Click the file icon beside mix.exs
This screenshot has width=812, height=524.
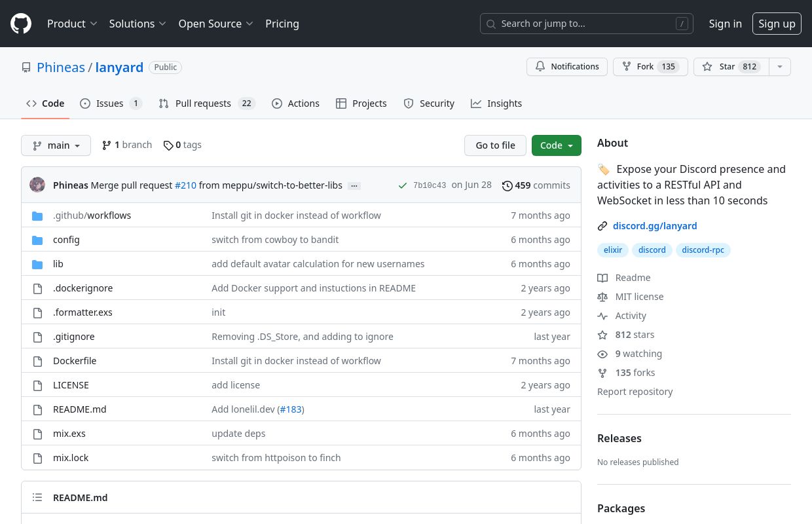37,434
